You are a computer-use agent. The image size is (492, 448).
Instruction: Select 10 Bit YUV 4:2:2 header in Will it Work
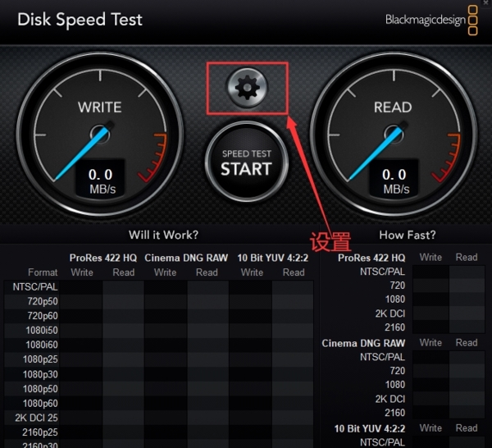click(273, 258)
